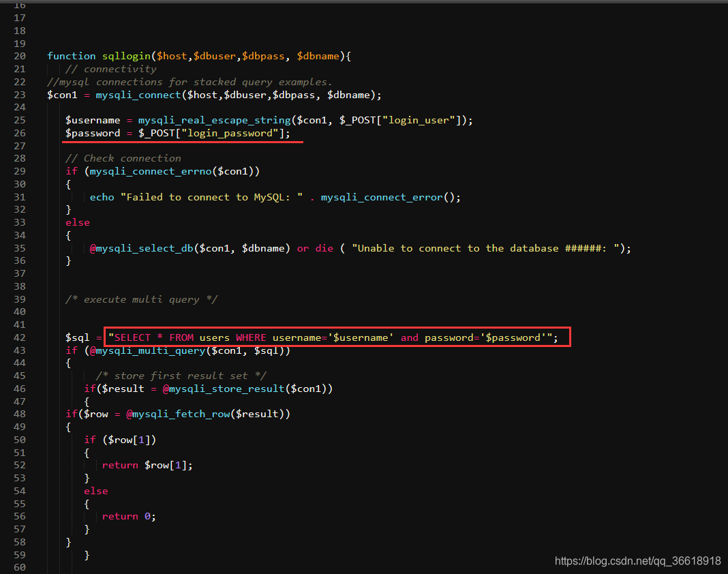
Task: Click mysqli_real_escape_string call
Action: (215, 120)
